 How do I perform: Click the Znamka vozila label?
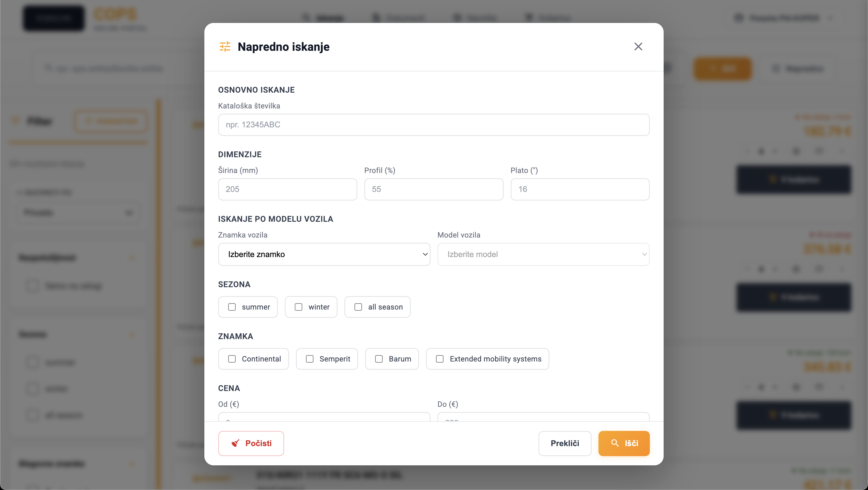pyautogui.click(x=243, y=235)
